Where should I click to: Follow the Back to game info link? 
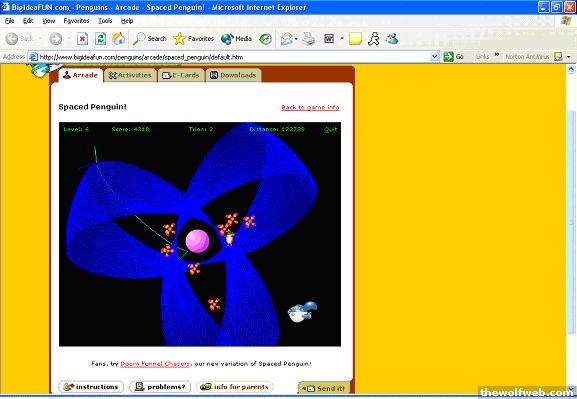[310, 107]
